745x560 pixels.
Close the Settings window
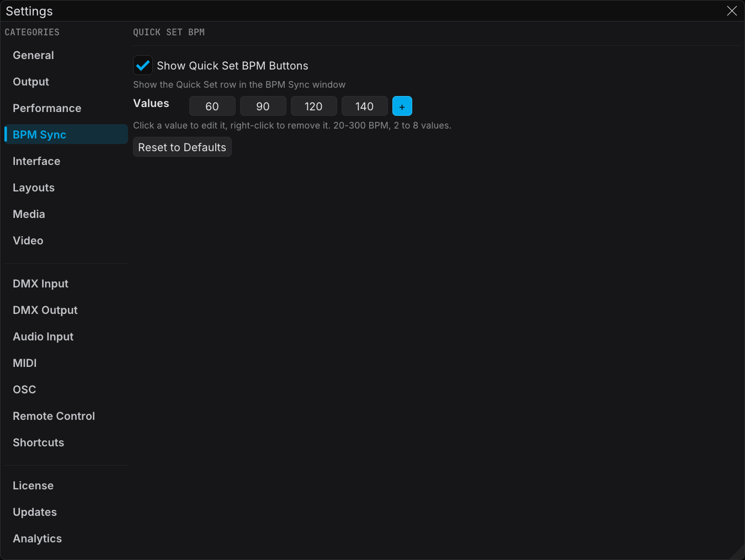[732, 11]
